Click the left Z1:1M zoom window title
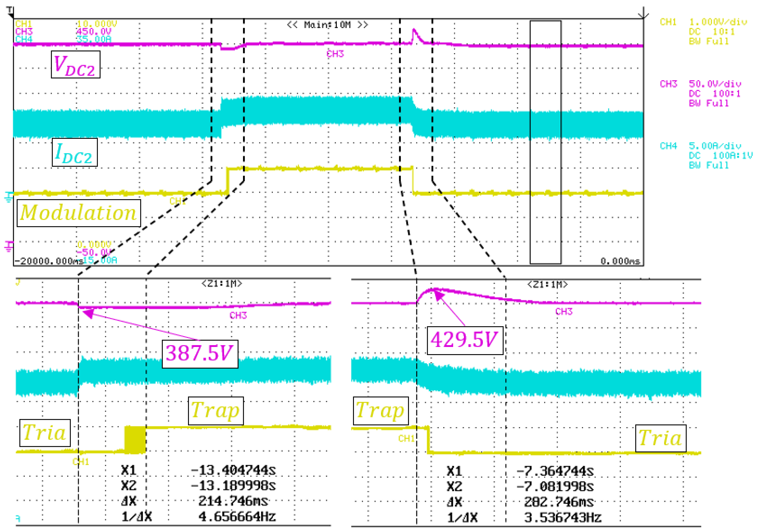757x532 pixels. click(222, 284)
